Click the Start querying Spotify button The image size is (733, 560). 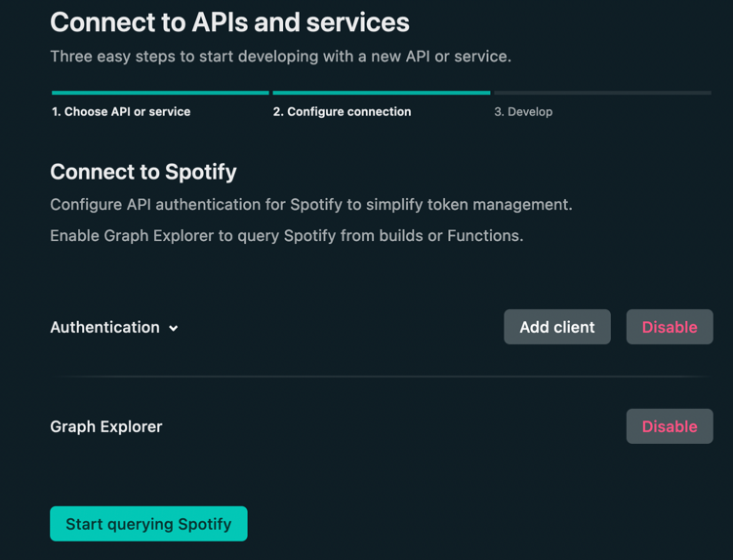pos(148,524)
